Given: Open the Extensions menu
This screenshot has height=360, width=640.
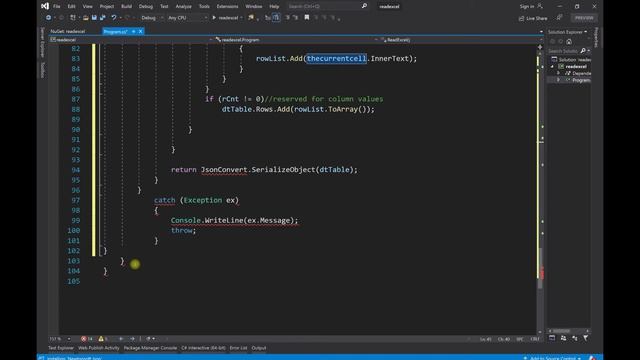Looking at the screenshot, I should [x=227, y=7].
